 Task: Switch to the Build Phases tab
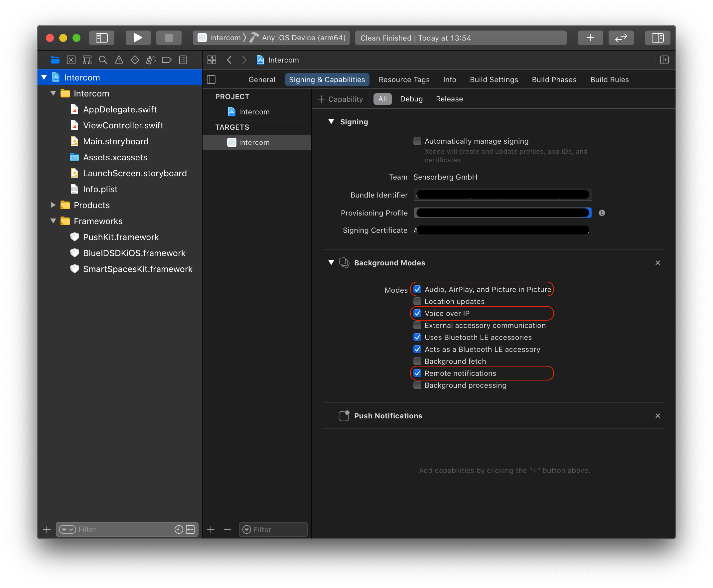tap(554, 79)
